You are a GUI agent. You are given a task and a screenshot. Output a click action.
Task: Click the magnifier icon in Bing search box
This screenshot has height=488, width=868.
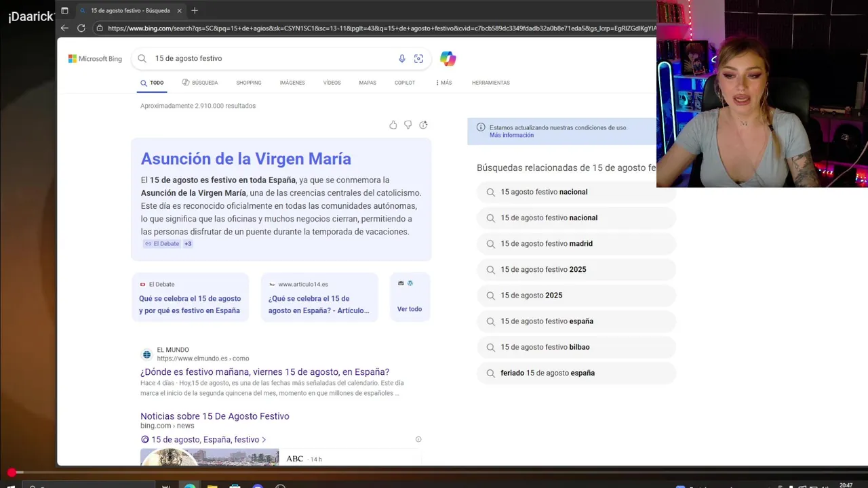tap(142, 58)
